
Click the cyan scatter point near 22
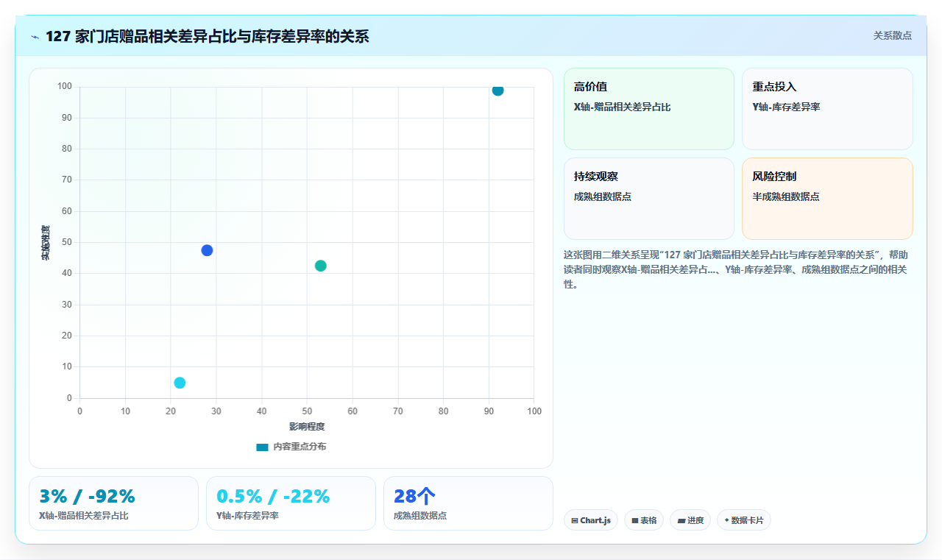click(x=180, y=383)
